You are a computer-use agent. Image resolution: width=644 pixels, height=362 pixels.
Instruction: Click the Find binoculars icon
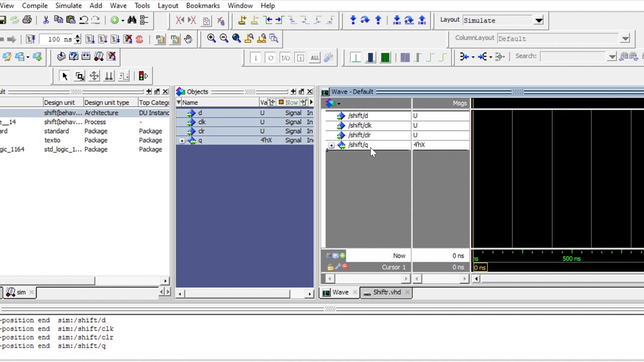point(132,20)
